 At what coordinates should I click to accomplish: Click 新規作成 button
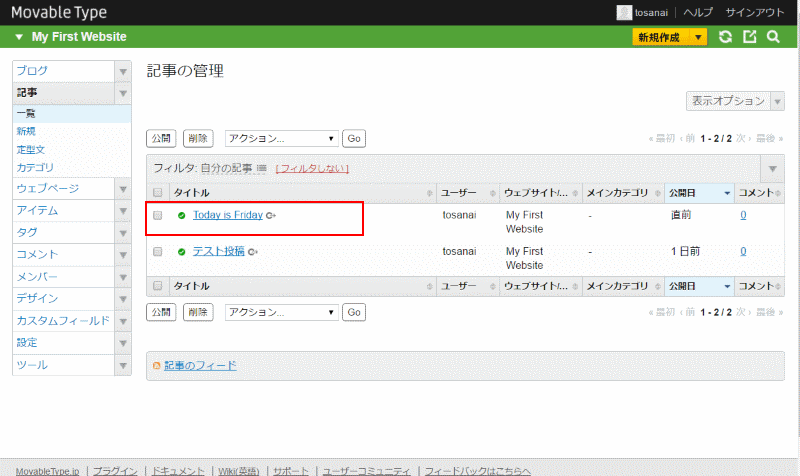tap(661, 37)
